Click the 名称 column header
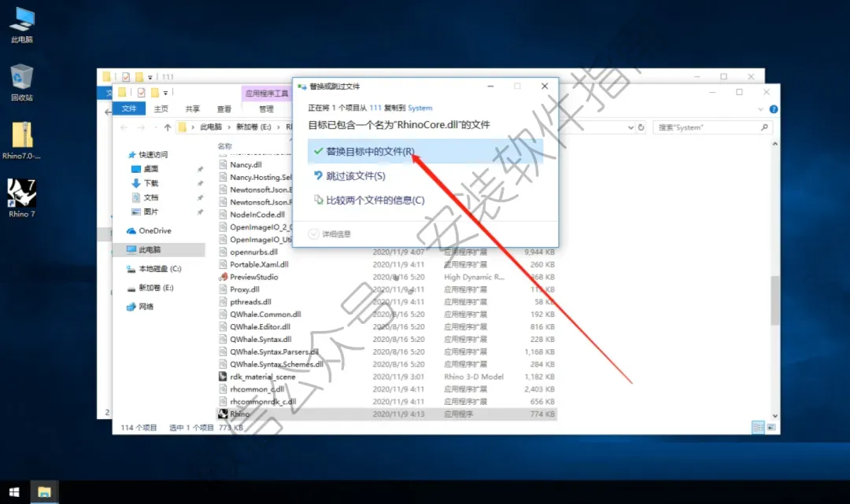This screenshot has height=504, width=850. [x=225, y=146]
